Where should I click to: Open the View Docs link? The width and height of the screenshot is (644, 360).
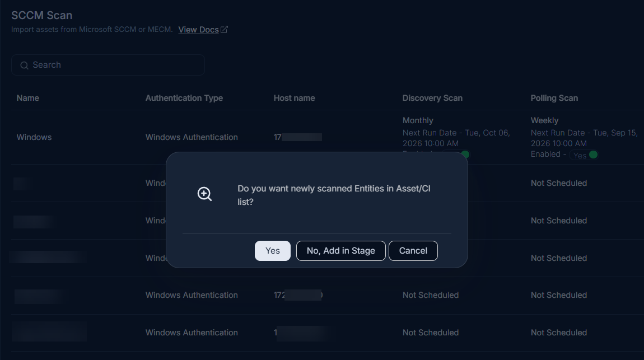(198, 30)
